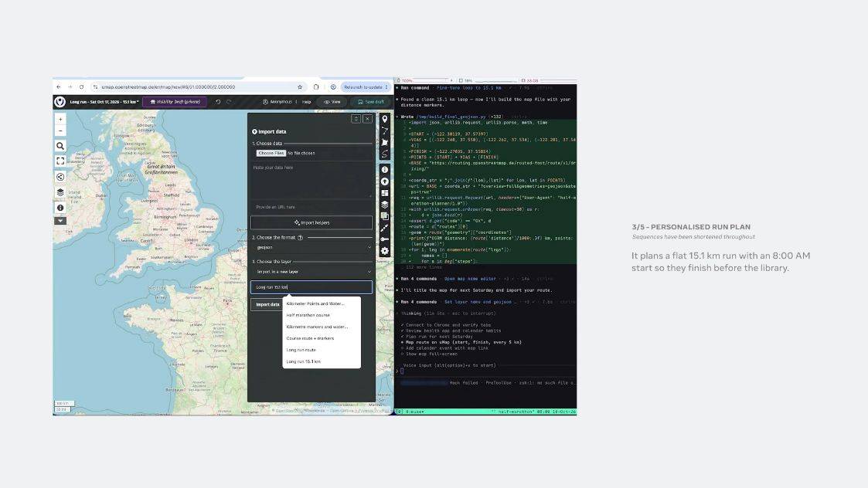Viewport: 868px width, 488px height.
Task: Click the Import helpers button
Action: (x=311, y=222)
